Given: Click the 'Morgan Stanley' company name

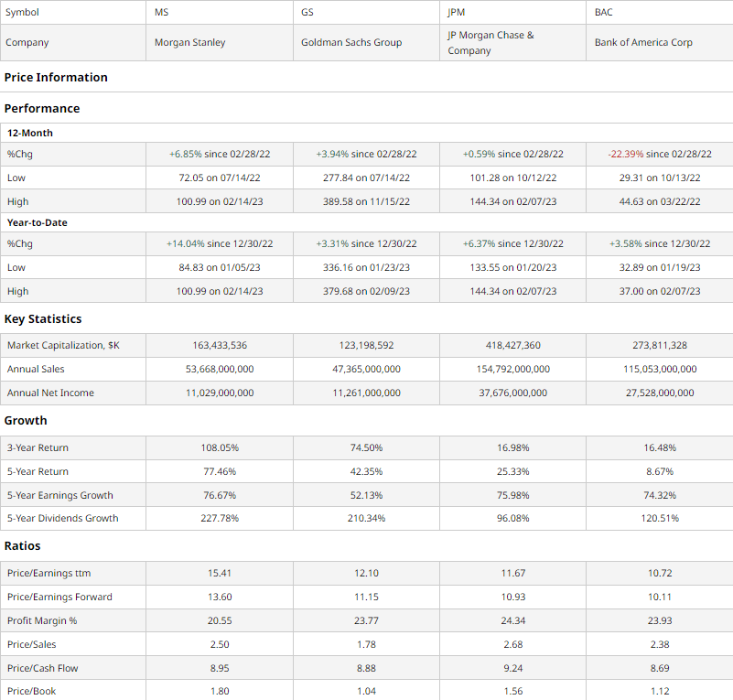Looking at the screenshot, I should (189, 42).
